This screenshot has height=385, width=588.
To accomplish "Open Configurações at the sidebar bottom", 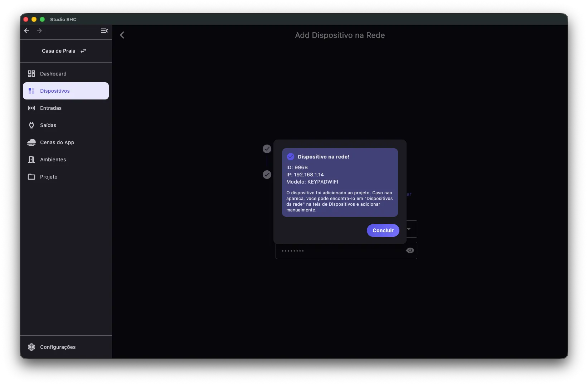I will click(x=66, y=347).
